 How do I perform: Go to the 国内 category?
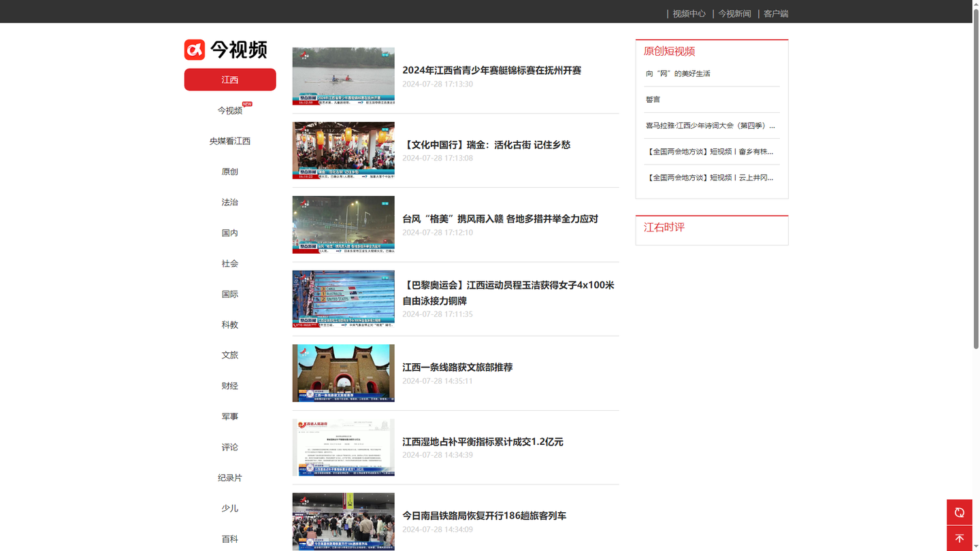pyautogui.click(x=230, y=233)
